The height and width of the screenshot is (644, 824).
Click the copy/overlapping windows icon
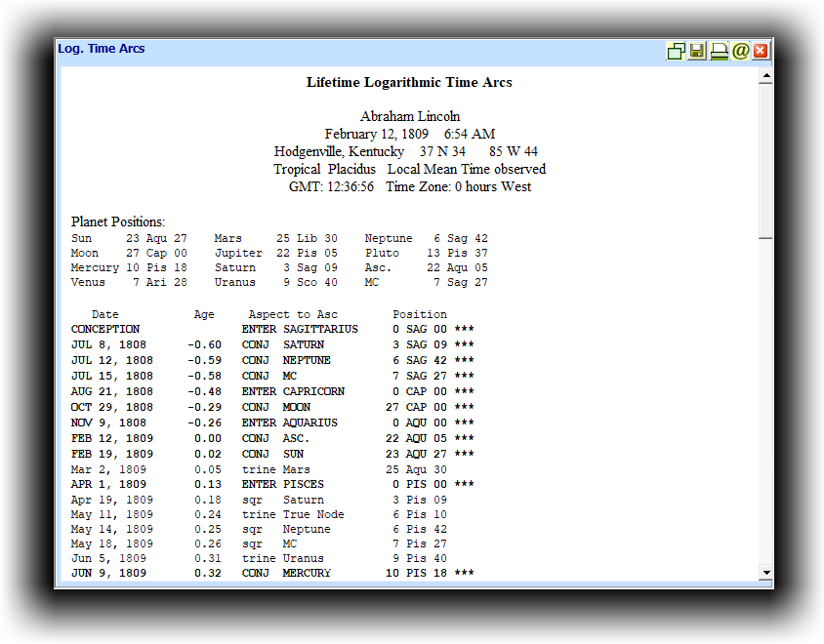[676, 51]
